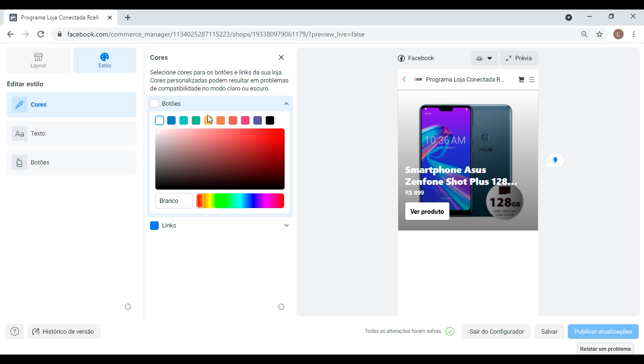The image size is (644, 364).
Task: Click the lightning bolt quick action icon
Action: (x=555, y=160)
